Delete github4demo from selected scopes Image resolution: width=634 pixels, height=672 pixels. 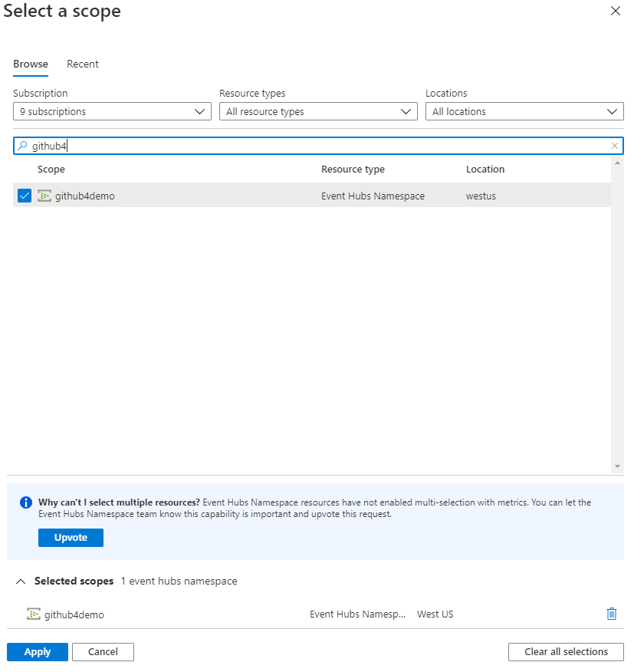pos(612,614)
